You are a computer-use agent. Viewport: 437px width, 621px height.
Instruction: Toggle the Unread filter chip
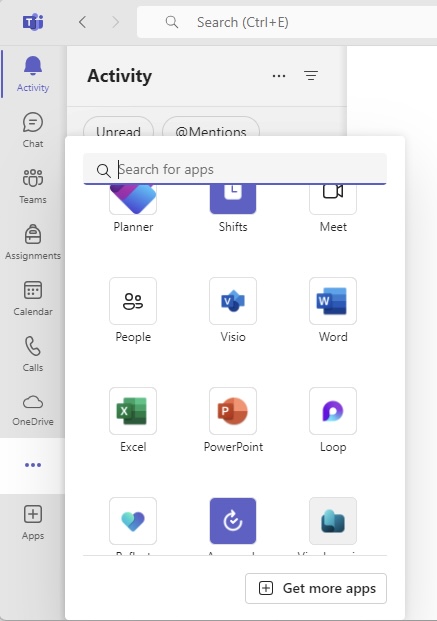tap(118, 127)
